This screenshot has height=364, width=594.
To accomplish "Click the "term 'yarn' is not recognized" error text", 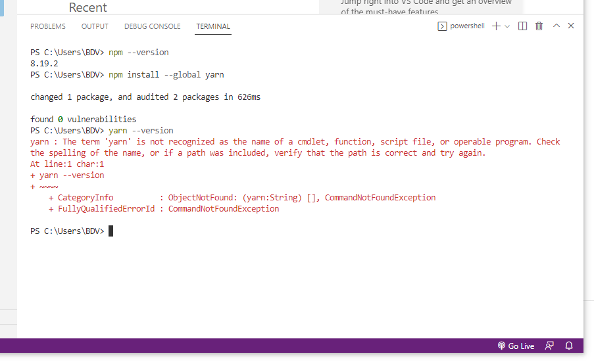I will pyautogui.click(x=147, y=142).
